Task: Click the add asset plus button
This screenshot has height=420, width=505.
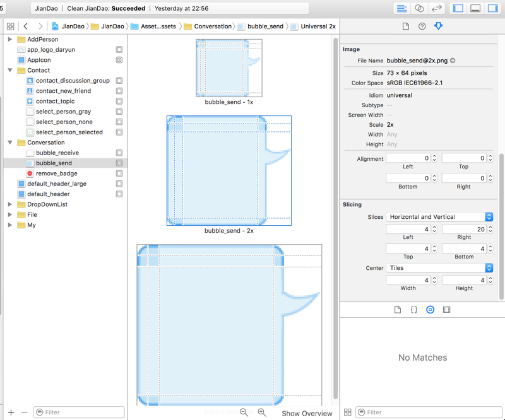Action: tap(11, 412)
